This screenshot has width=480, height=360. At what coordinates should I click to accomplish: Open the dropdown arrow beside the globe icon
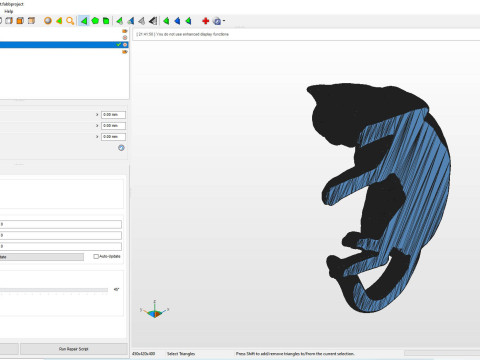[224, 21]
